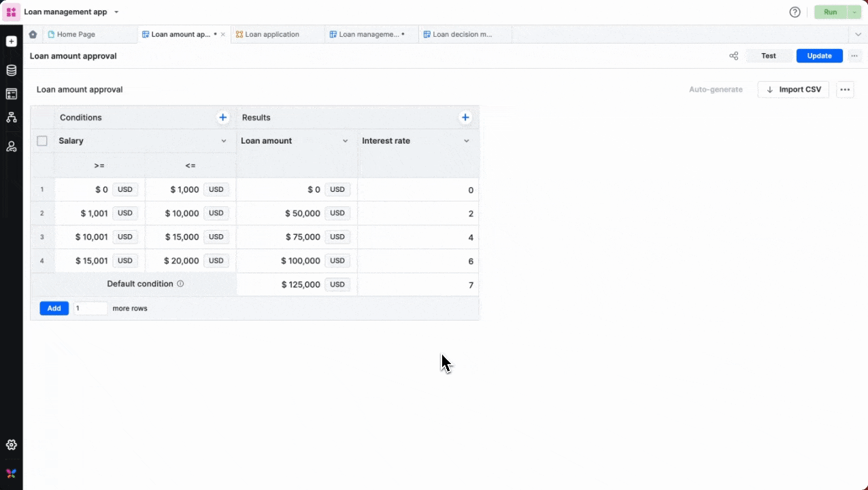This screenshot has height=490, width=868.
Task: Click the home icon in tab bar
Action: click(x=33, y=34)
